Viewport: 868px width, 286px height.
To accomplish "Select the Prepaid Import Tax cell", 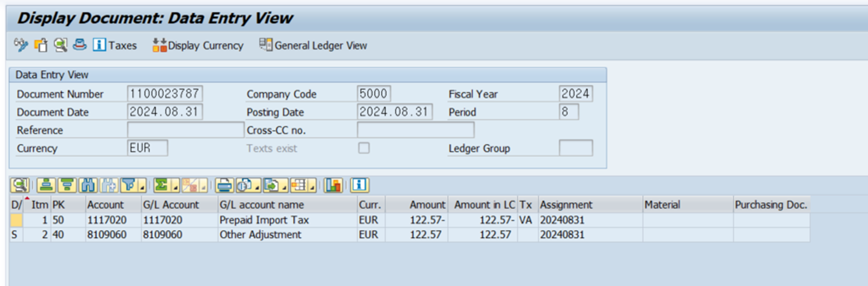I will click(287, 220).
